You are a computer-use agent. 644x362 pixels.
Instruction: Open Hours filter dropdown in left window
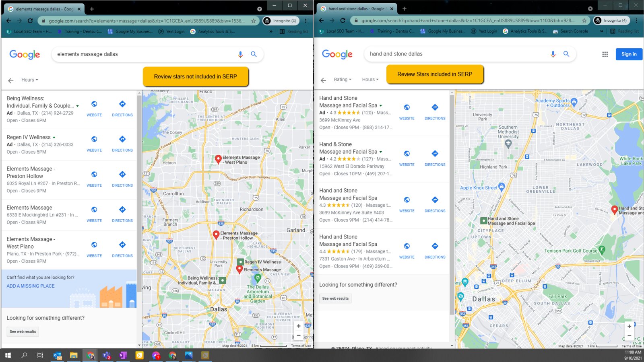pos(30,80)
